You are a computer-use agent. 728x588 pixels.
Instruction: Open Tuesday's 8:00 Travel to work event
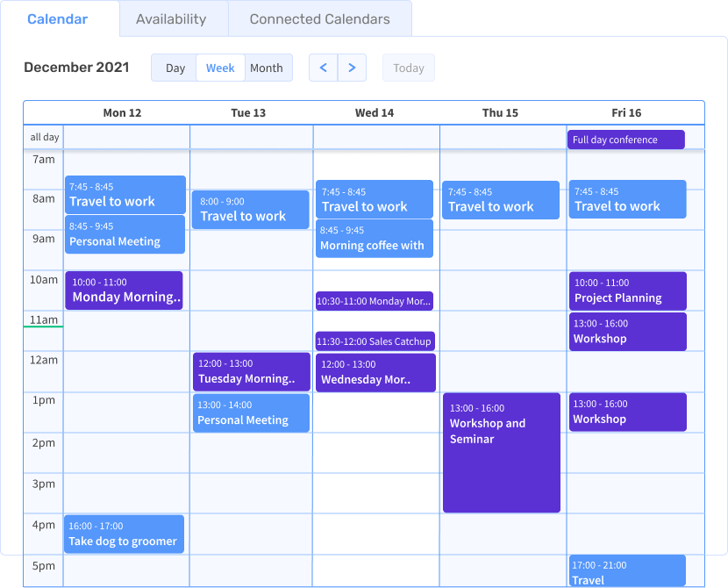[251, 210]
